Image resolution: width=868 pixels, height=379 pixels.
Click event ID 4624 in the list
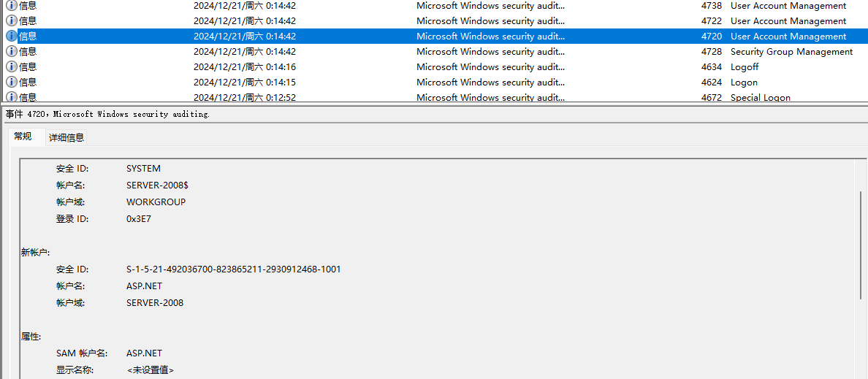pyautogui.click(x=711, y=82)
